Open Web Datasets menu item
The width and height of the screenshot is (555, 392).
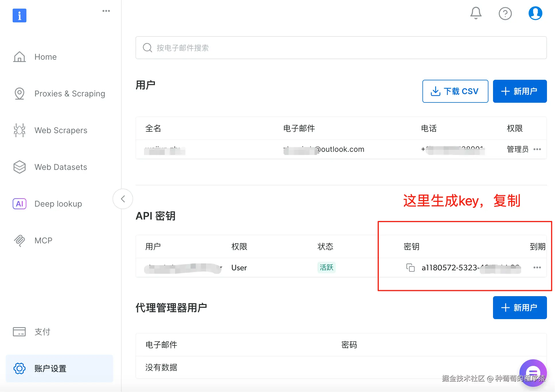pos(61,167)
